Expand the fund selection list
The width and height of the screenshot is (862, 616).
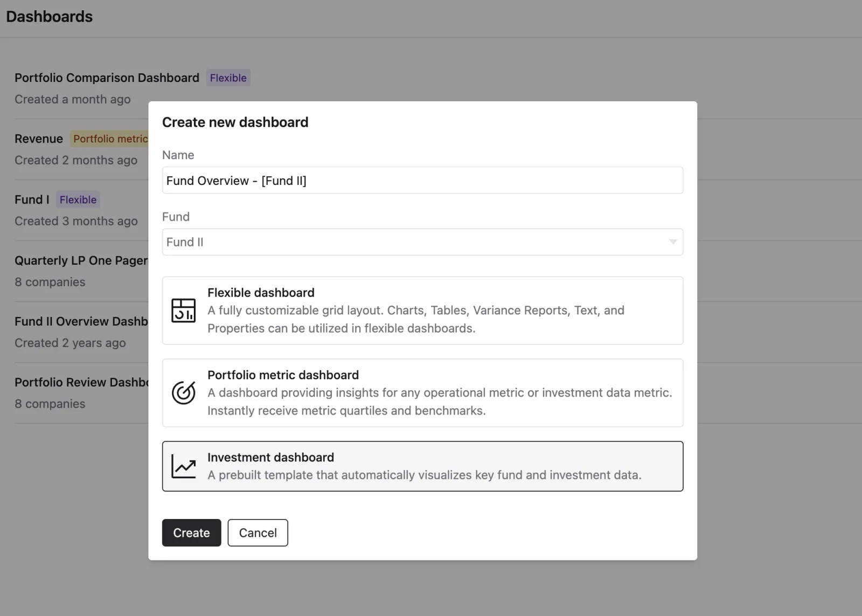point(422,242)
